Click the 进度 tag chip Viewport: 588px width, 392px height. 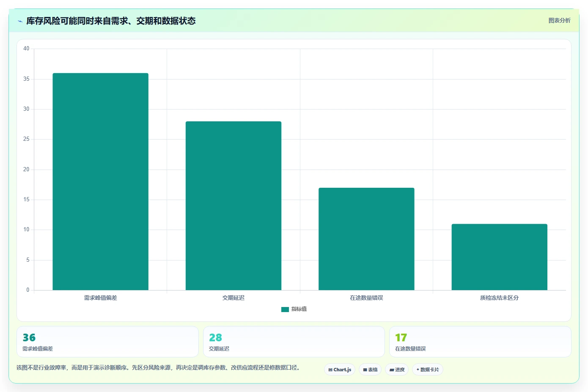tap(397, 370)
